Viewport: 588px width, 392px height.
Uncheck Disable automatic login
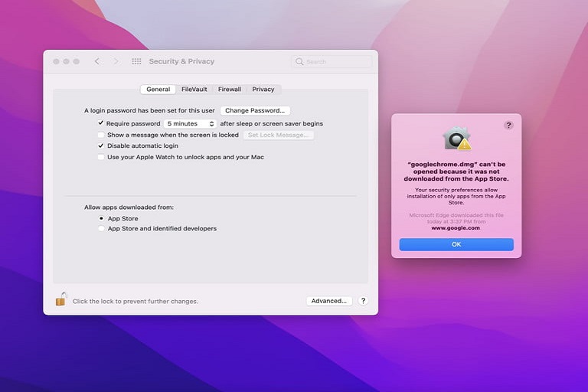click(x=101, y=145)
